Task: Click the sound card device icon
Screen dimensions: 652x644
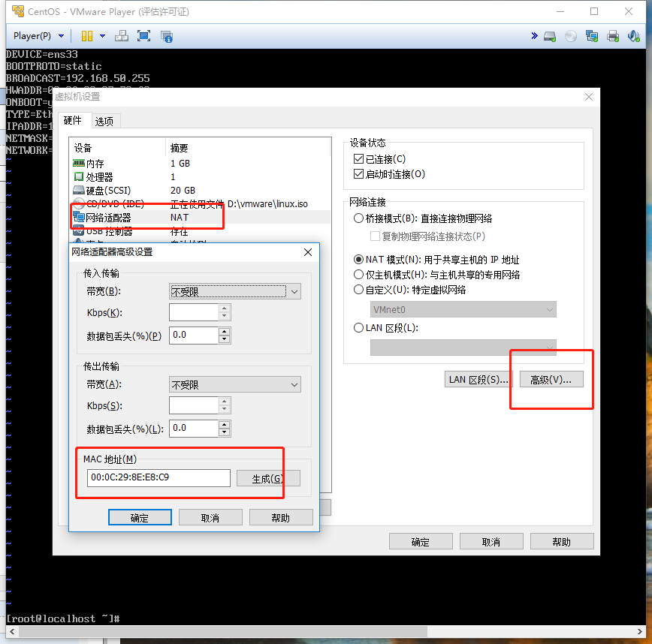Action: 634,37
